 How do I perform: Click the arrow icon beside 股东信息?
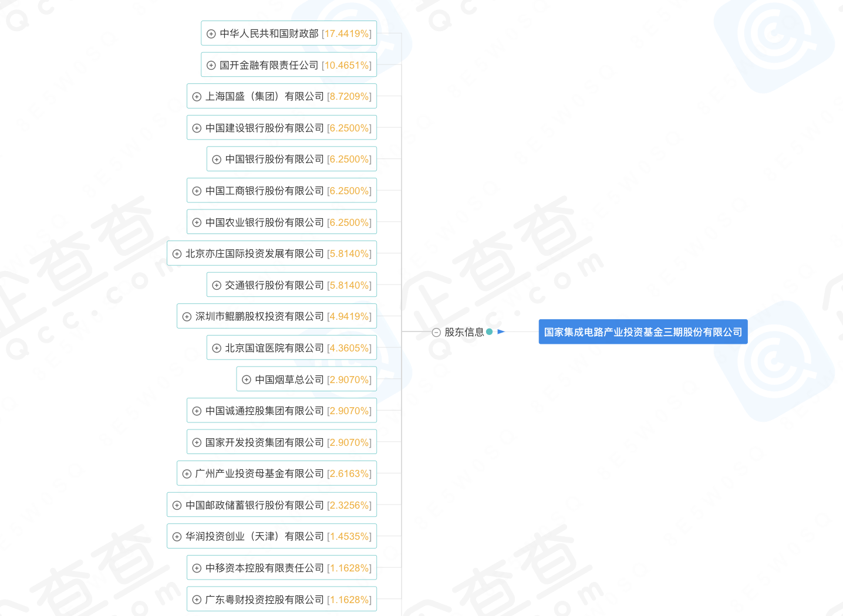(x=501, y=331)
